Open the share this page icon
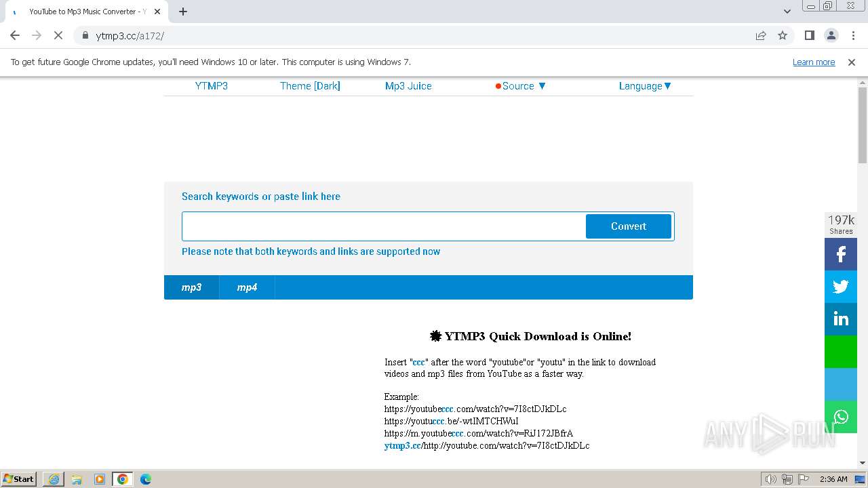The image size is (868, 488). pos(761,35)
